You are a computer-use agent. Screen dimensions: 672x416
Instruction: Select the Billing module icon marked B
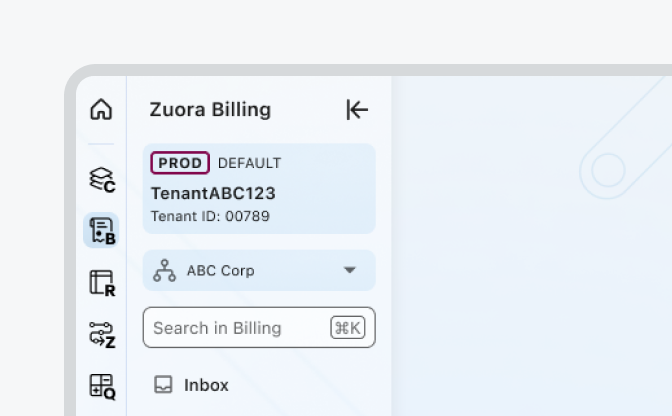[x=101, y=231]
